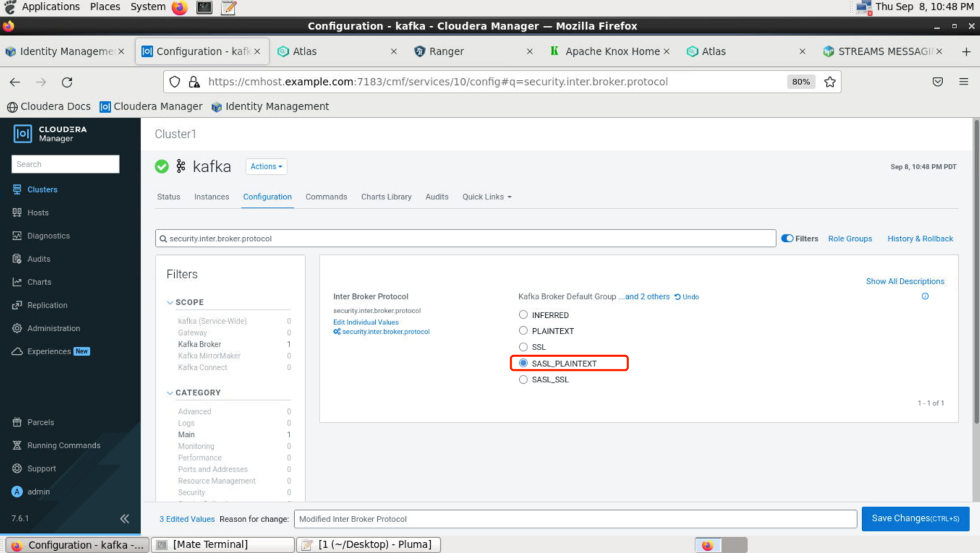Viewport: 980px width, 553px height.
Task: Click the sidebar Search box
Action: tap(65, 164)
